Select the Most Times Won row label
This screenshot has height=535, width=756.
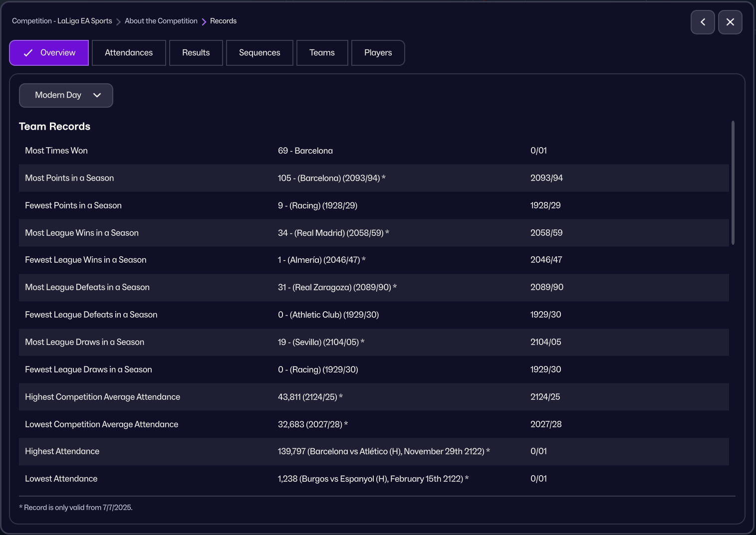click(x=56, y=151)
